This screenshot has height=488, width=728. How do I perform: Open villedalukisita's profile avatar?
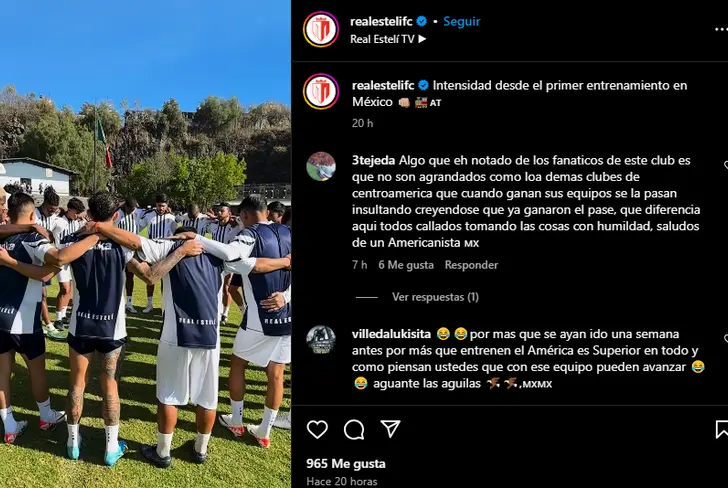[x=321, y=340]
